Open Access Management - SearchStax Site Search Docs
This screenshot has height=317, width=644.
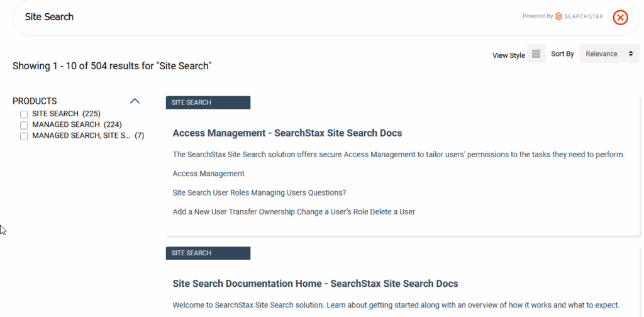(x=287, y=133)
